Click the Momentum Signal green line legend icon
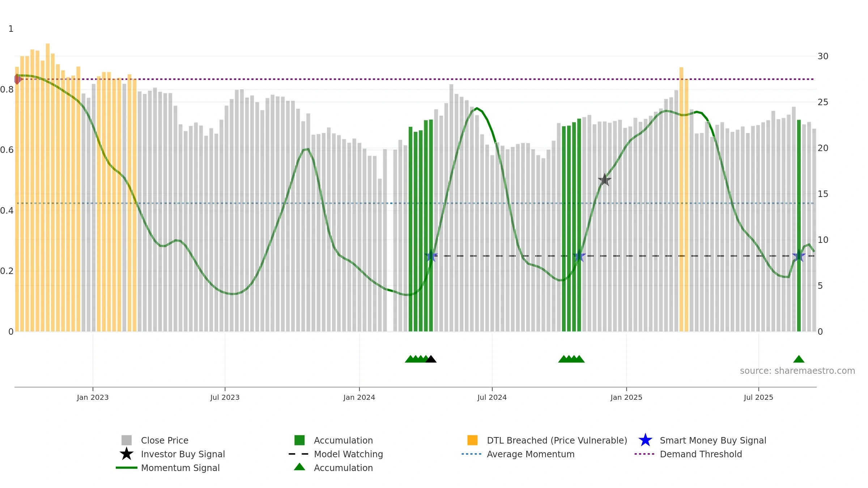868x488 pixels. (127, 468)
